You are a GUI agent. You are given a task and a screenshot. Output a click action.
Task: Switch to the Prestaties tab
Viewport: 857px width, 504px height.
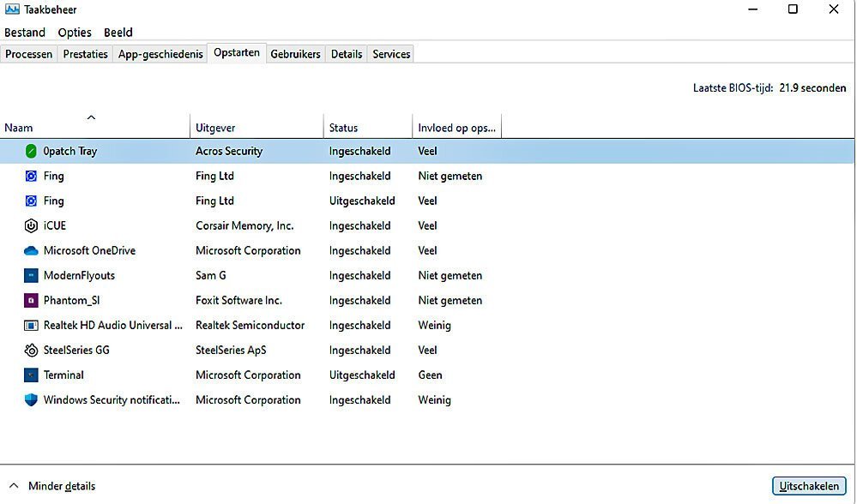pyautogui.click(x=85, y=54)
